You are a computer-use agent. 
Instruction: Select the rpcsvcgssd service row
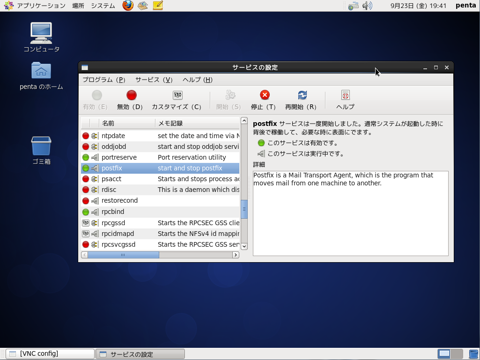[x=160, y=244]
